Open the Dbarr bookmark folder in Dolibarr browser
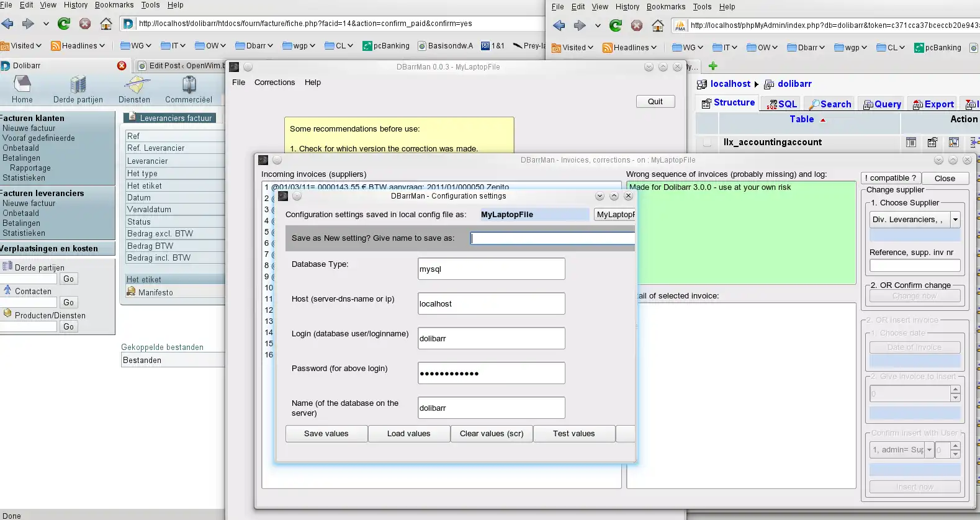 point(254,46)
